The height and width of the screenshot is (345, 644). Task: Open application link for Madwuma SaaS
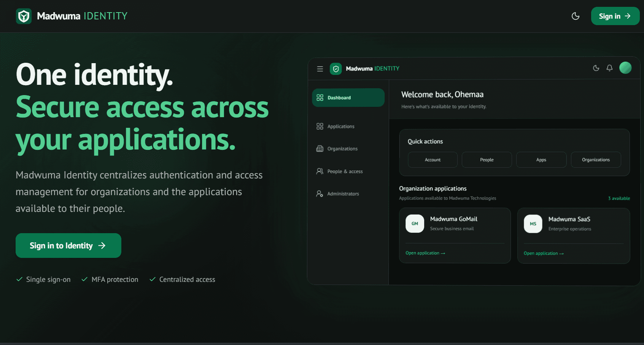[x=544, y=253]
